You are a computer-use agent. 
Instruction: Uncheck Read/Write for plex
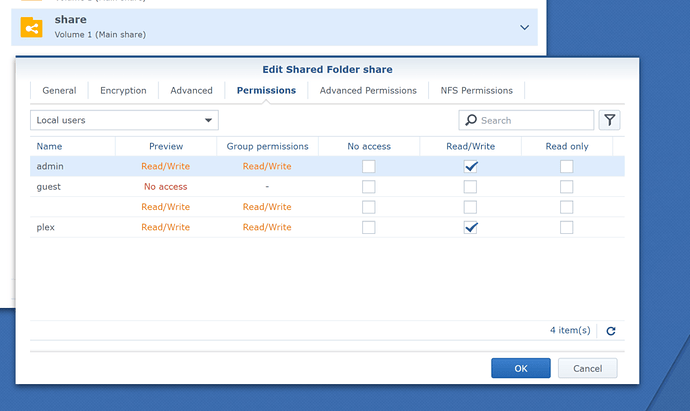(x=470, y=227)
